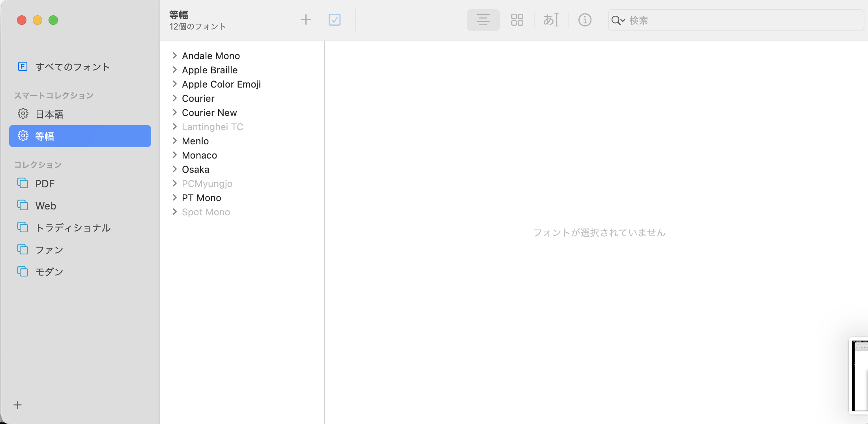Select the Web collection

coord(45,206)
